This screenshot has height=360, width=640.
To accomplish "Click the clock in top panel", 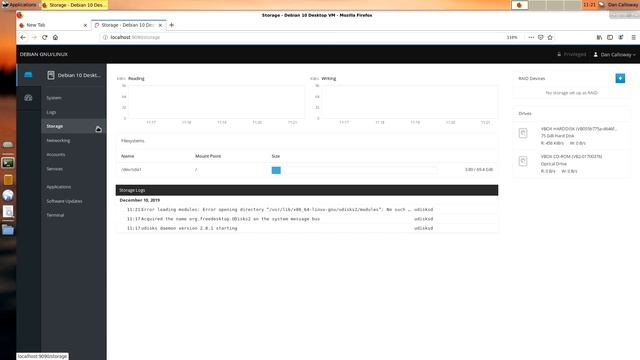I will pyautogui.click(x=589, y=5).
